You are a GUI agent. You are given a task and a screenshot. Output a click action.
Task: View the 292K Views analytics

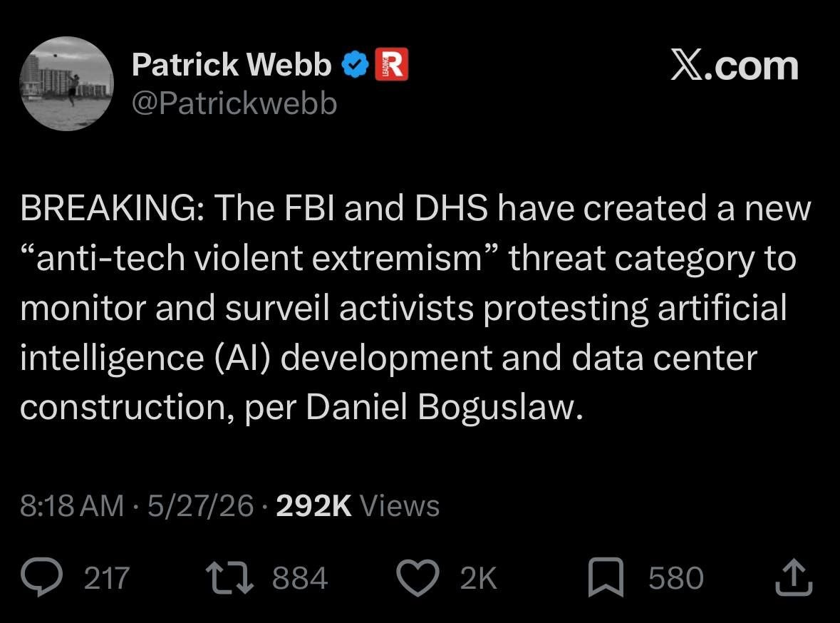click(x=358, y=505)
